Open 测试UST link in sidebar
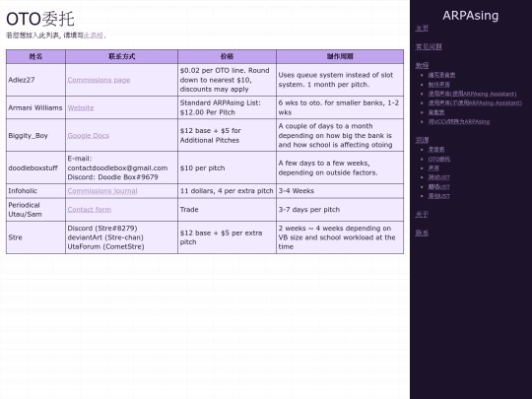This screenshot has width=532, height=399. [438, 177]
